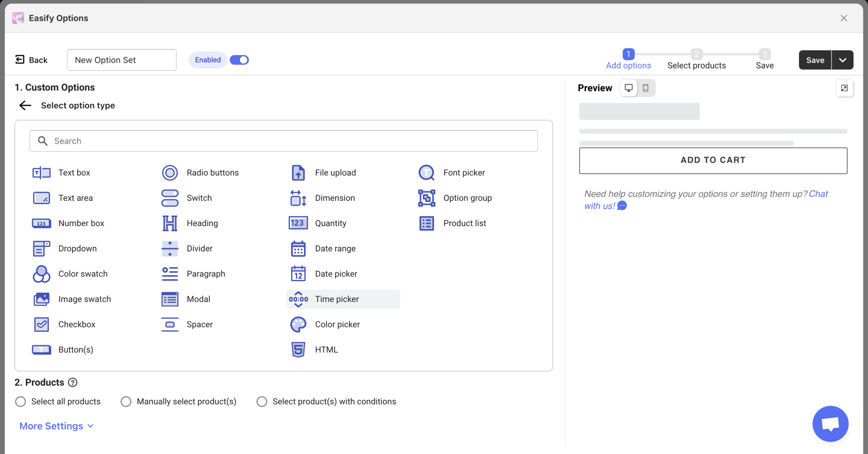Select the Color swatch option icon
This screenshot has width=868, height=454.
click(42, 274)
